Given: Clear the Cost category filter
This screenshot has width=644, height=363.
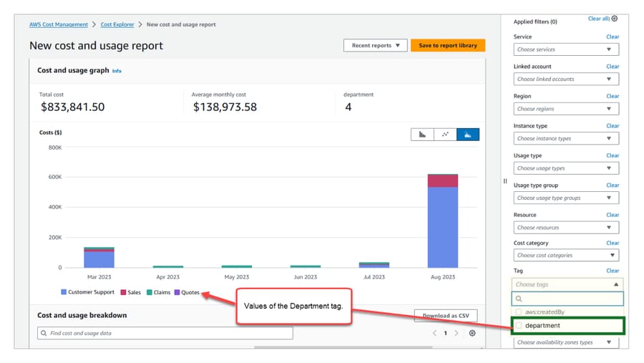Looking at the screenshot, I should [613, 243].
